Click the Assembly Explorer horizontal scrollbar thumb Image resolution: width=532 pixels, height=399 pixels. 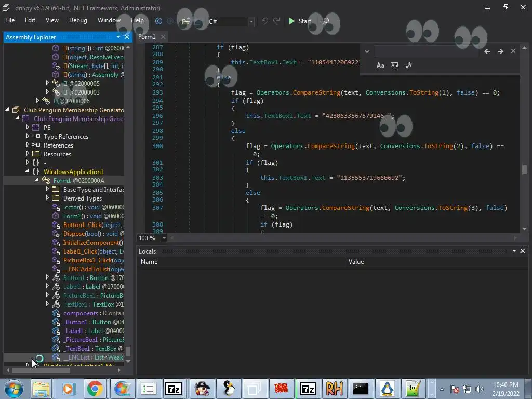[41, 370]
